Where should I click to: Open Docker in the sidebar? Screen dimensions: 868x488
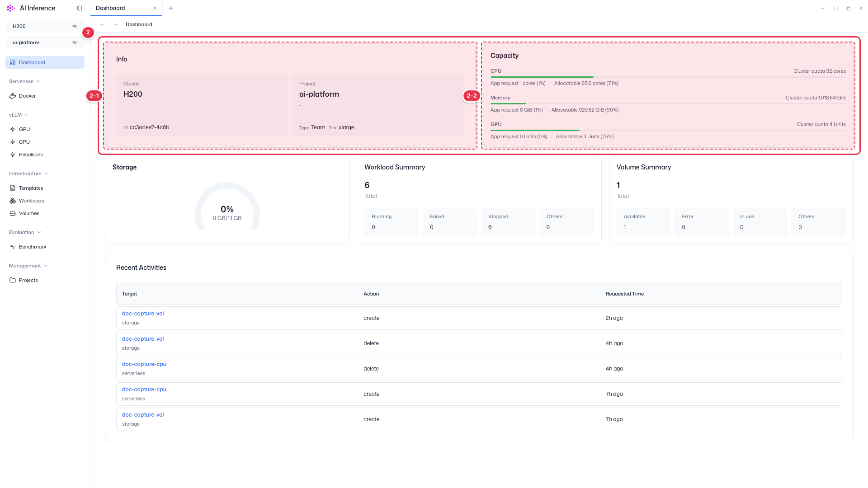point(45,96)
